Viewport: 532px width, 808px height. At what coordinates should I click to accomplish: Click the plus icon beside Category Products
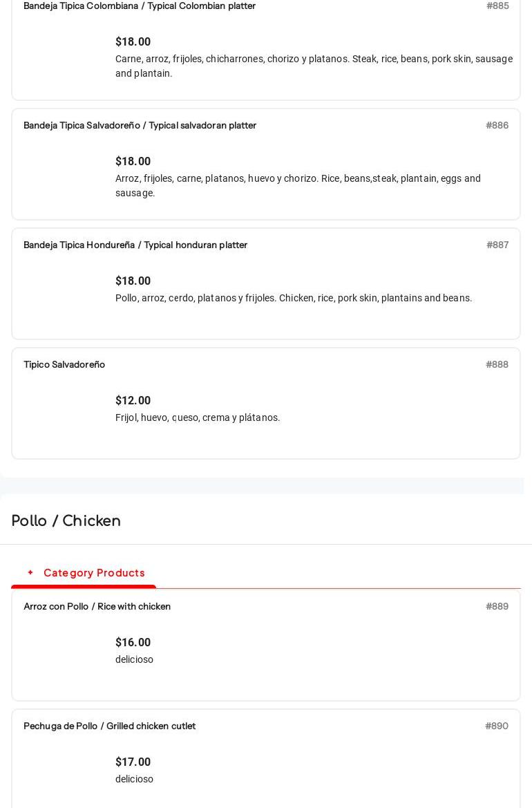[x=30, y=572]
